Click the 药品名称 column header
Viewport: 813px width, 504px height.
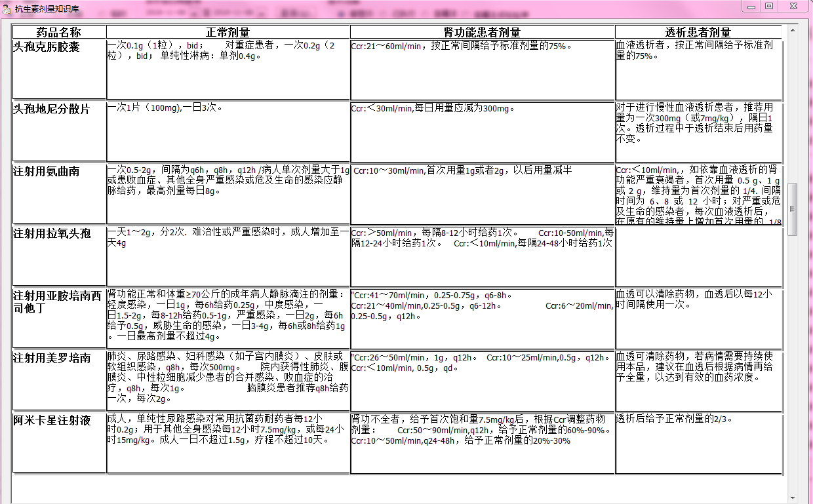tap(59, 32)
